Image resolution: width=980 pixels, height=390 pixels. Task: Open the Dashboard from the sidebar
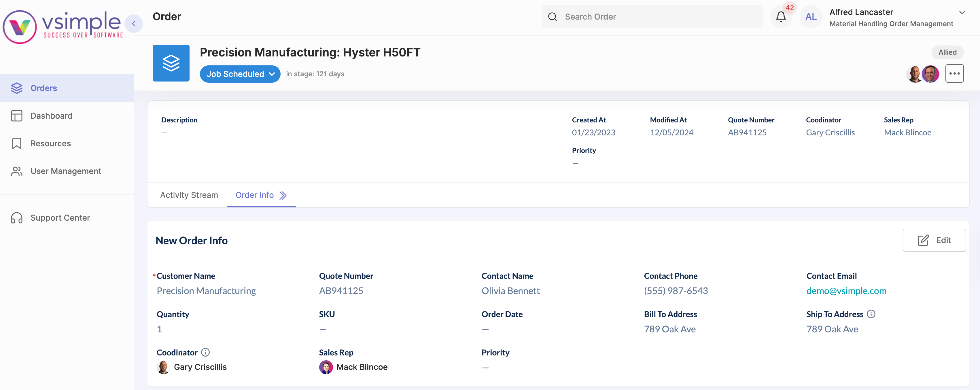tap(51, 116)
